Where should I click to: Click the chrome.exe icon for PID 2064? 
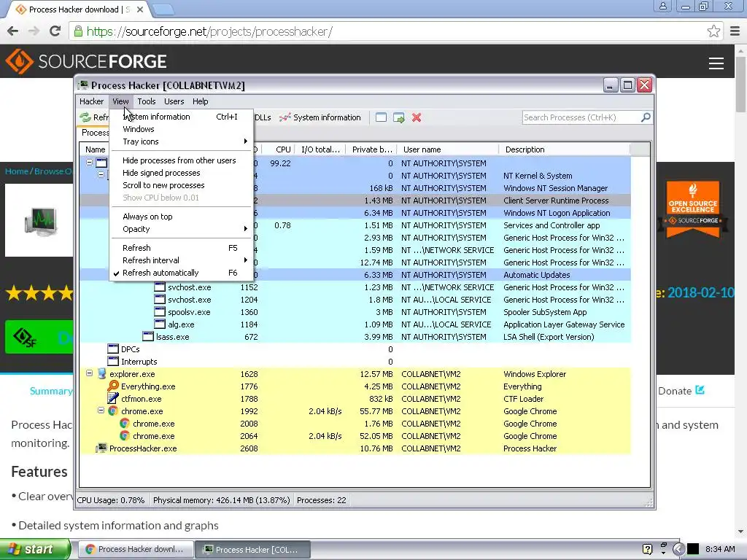click(125, 436)
